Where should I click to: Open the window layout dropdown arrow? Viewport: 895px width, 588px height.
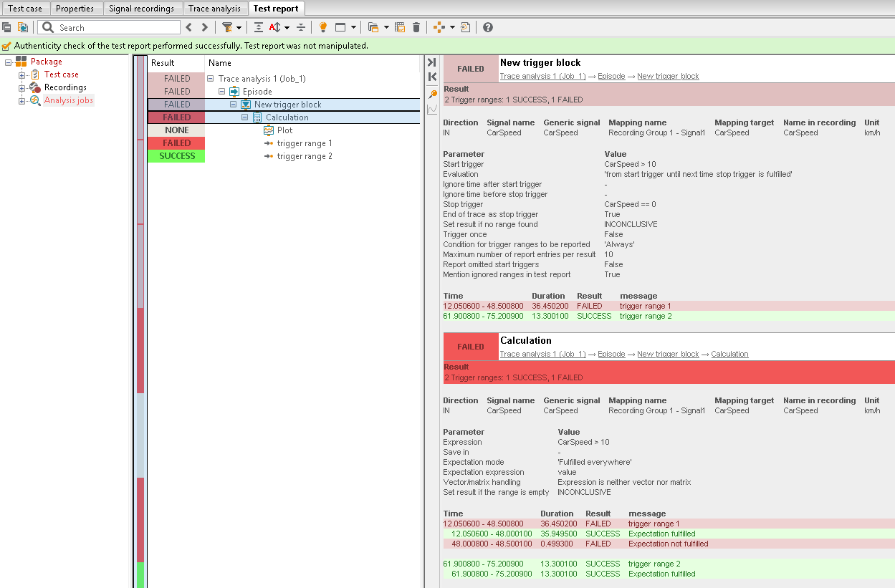click(354, 28)
